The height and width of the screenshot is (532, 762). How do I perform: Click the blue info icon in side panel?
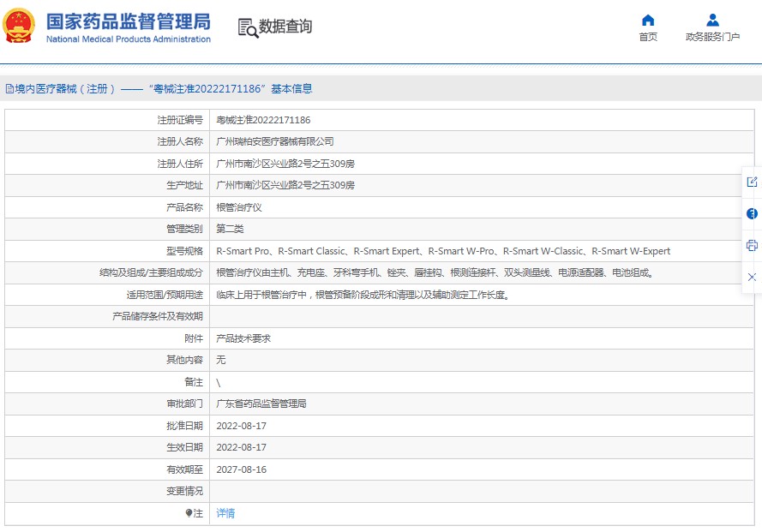tap(752, 214)
